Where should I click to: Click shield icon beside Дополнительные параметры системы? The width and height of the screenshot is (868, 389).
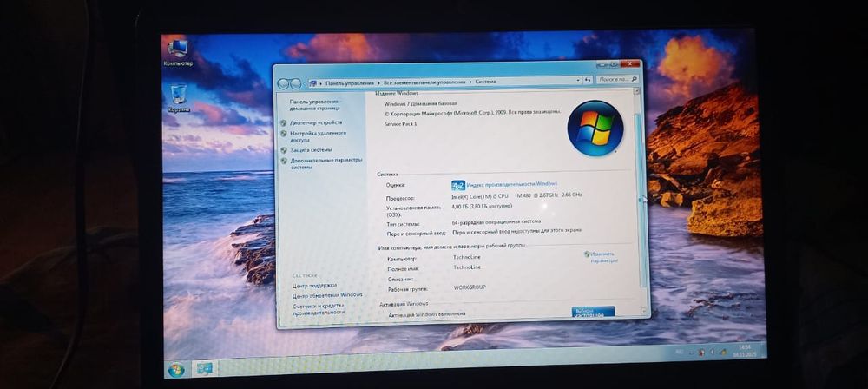(284, 161)
